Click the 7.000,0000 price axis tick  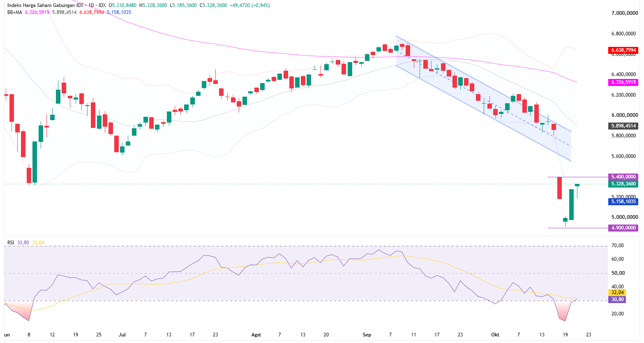625,13
